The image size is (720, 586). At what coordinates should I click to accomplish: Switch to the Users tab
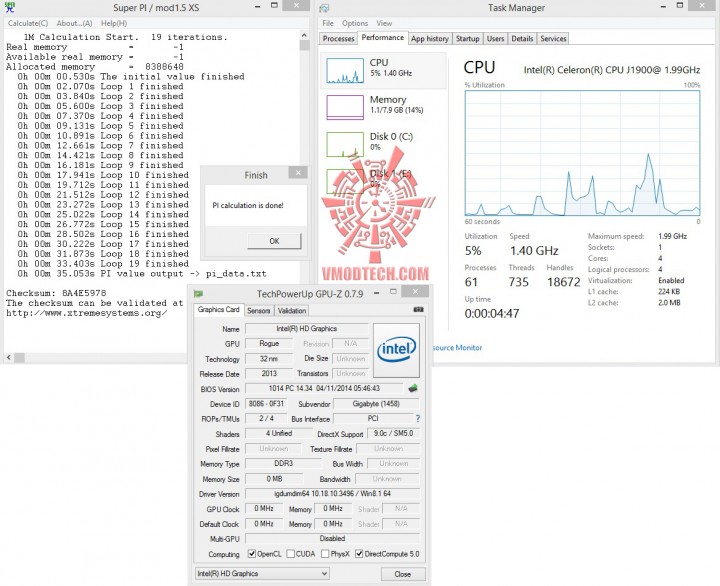[495, 39]
